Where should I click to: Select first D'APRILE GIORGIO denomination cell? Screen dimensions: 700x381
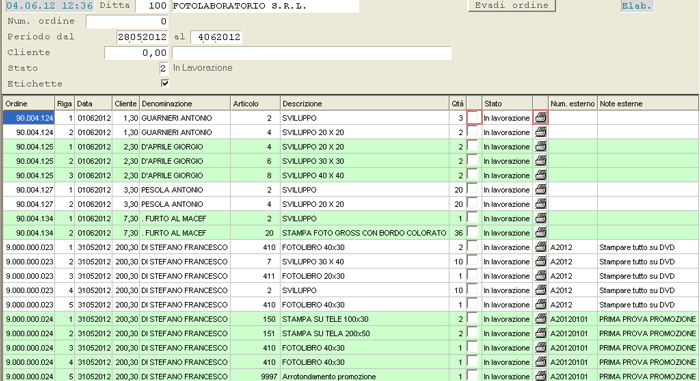point(185,147)
